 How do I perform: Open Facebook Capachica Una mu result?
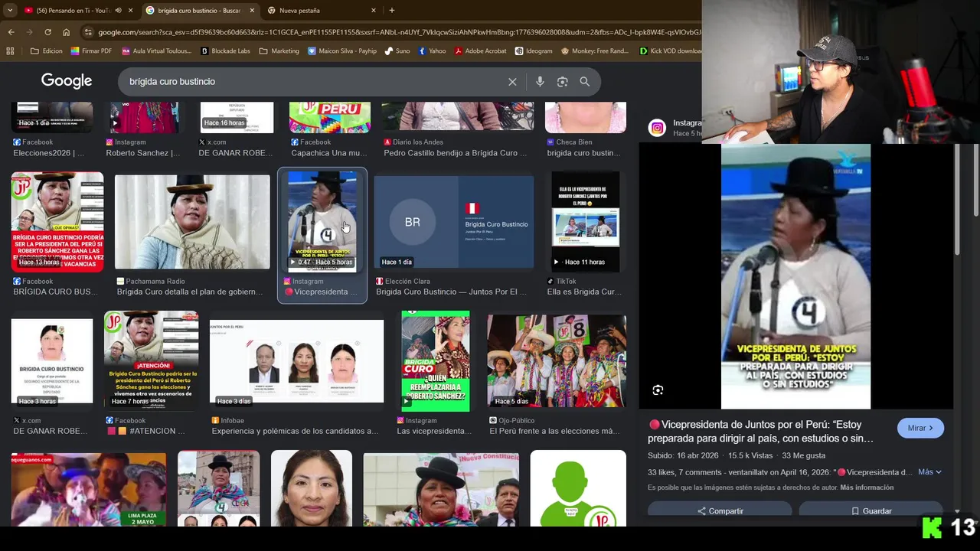point(329,153)
